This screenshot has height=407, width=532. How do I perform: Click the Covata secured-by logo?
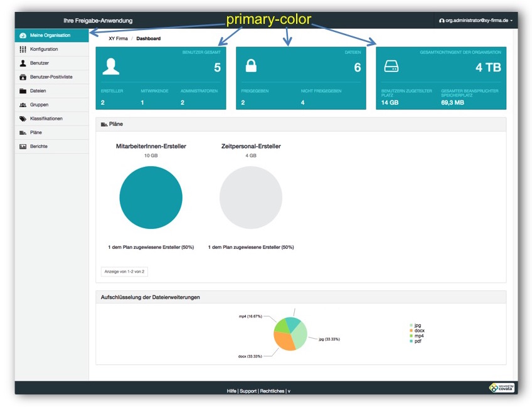[x=502, y=388]
